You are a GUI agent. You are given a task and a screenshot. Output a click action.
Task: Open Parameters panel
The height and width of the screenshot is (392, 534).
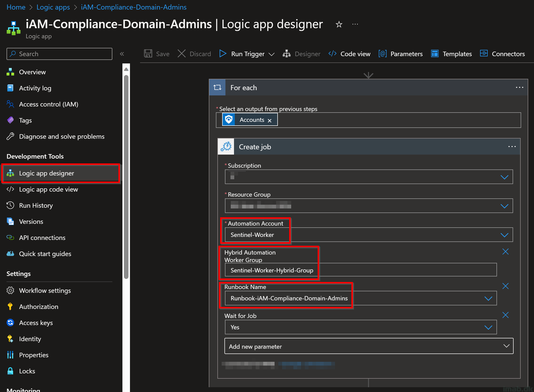(x=400, y=54)
